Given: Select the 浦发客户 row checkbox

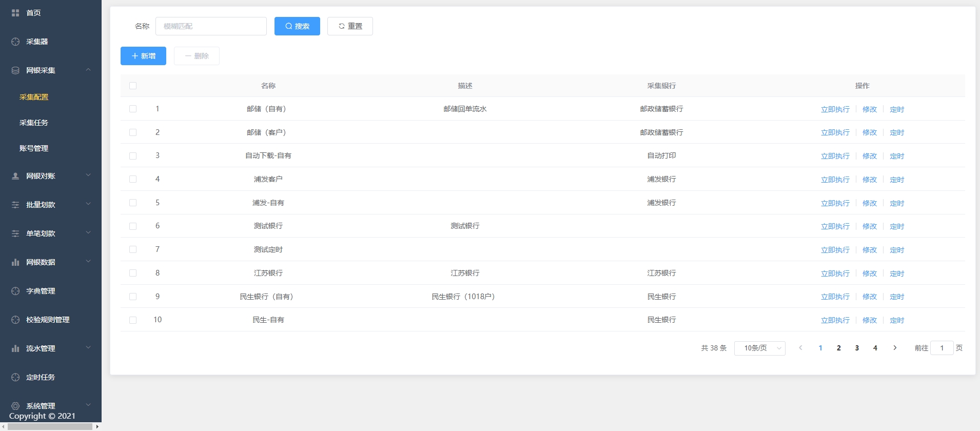Looking at the screenshot, I should (x=133, y=179).
